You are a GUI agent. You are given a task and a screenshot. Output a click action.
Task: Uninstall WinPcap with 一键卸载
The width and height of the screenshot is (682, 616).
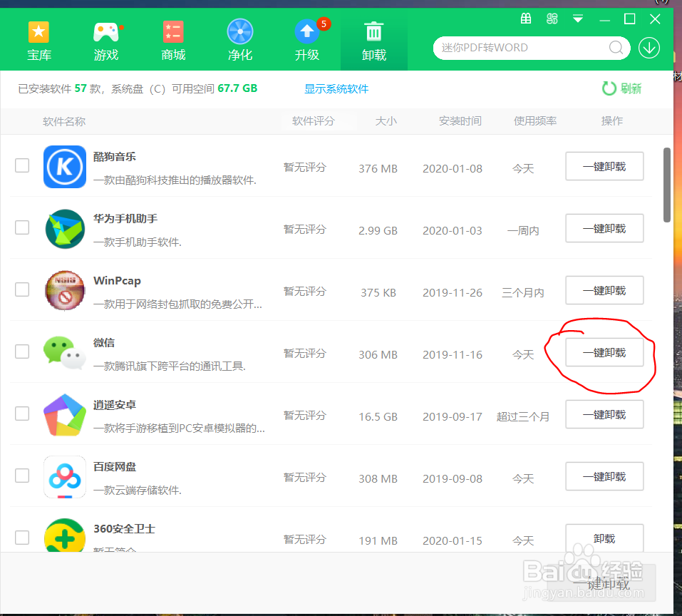604,290
